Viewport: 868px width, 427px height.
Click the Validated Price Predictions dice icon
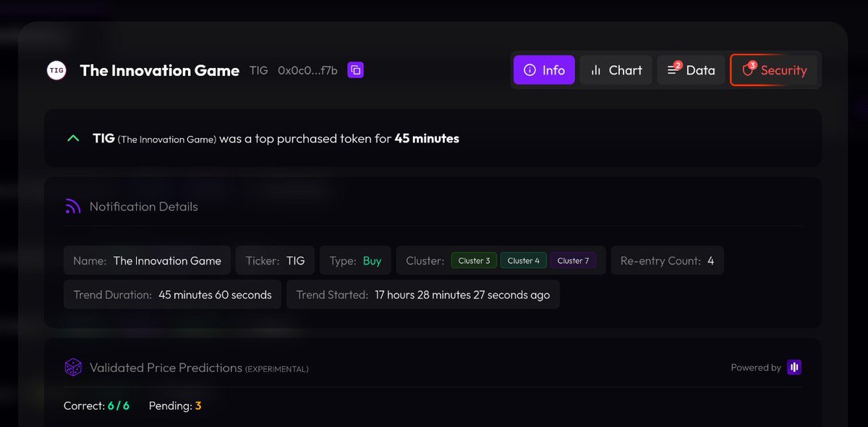[73, 367]
